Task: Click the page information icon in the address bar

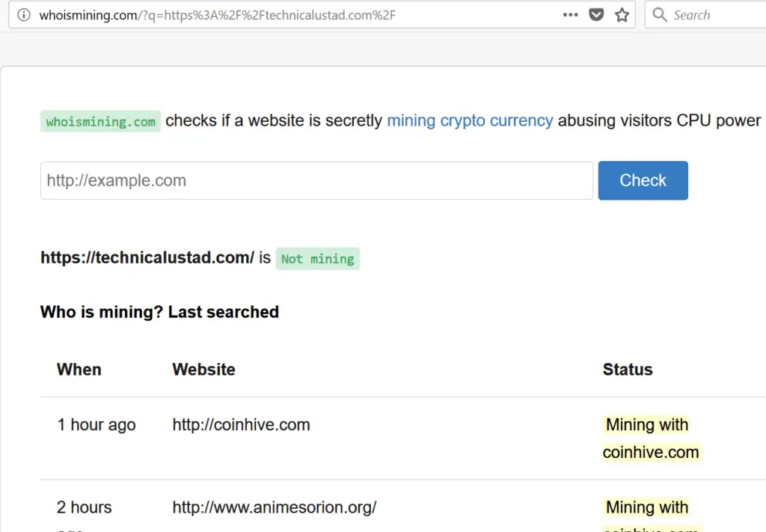Action: click(22, 14)
